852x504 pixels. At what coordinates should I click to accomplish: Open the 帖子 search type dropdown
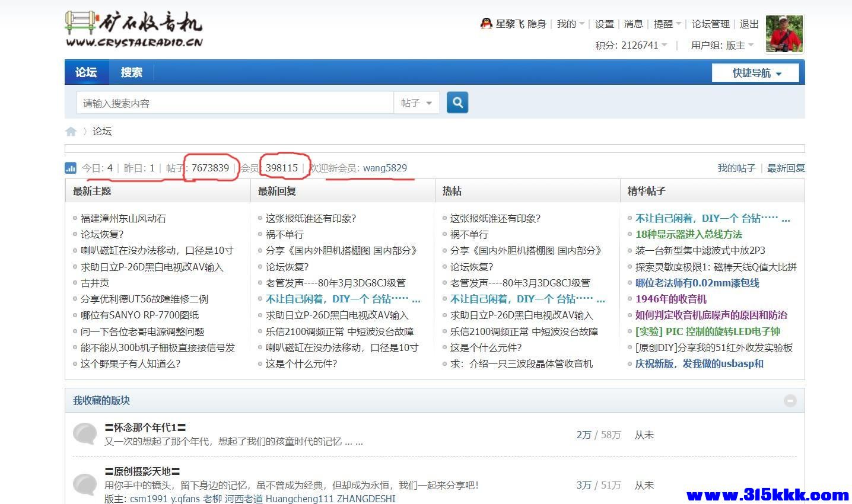[x=416, y=103]
